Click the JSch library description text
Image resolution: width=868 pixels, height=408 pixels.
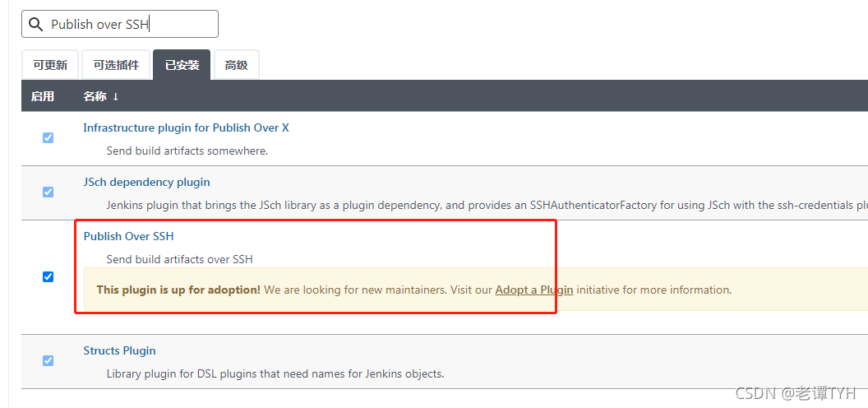tap(487, 206)
